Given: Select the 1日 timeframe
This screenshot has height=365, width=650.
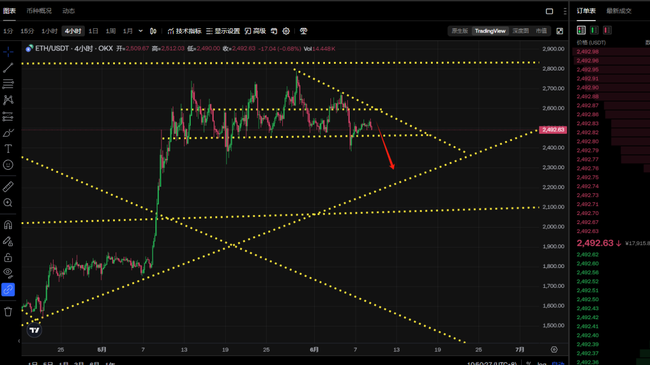Looking at the screenshot, I should [94, 31].
